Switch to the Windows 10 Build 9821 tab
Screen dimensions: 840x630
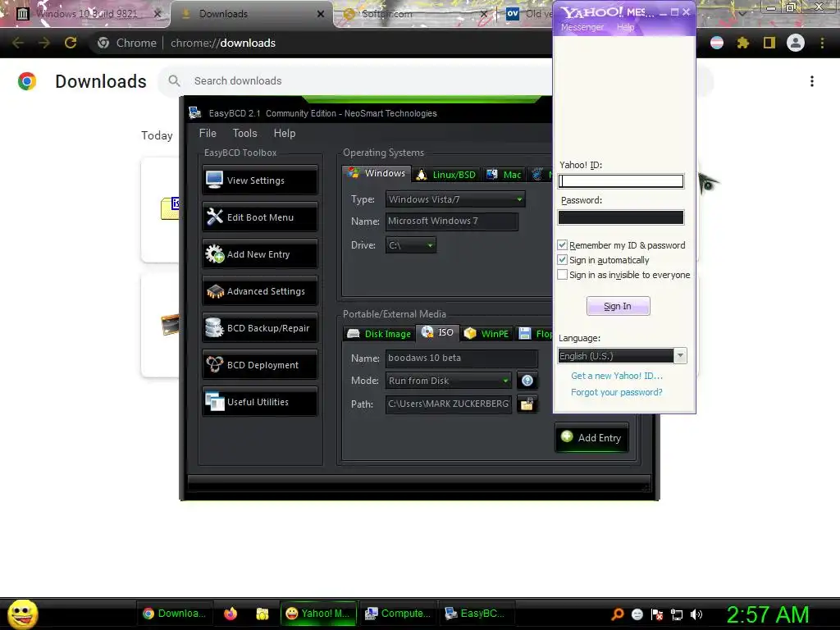tap(87, 14)
